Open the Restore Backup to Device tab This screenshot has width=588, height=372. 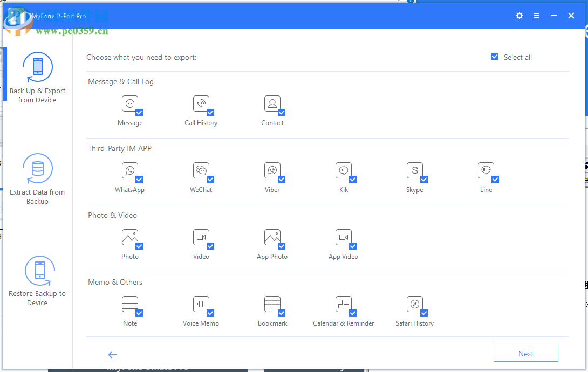[x=37, y=281]
